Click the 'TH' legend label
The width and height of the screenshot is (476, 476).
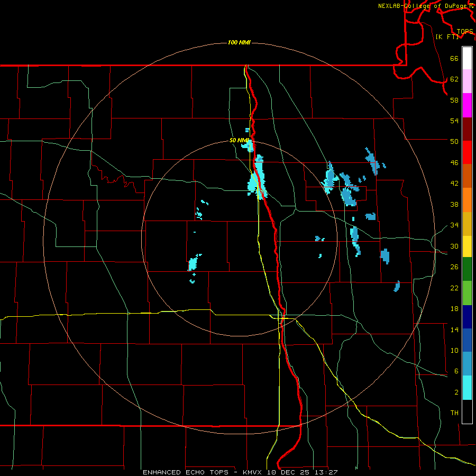454,413
